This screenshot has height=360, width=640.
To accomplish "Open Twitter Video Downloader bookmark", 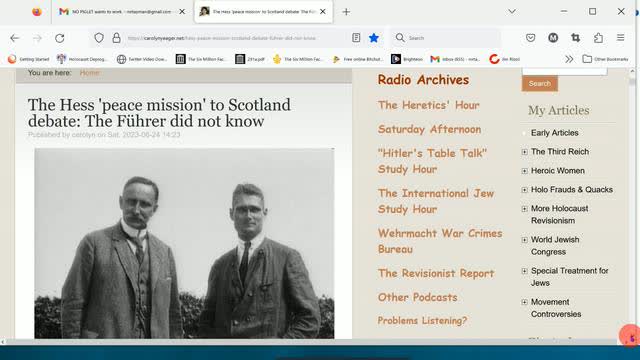I will click(x=142, y=59).
